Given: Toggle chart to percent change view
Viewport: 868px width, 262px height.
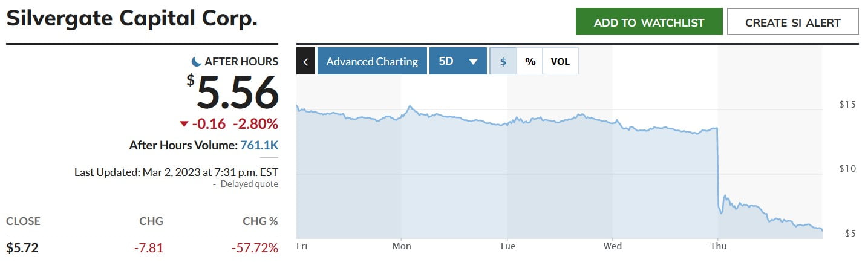Looking at the screenshot, I should 530,61.
